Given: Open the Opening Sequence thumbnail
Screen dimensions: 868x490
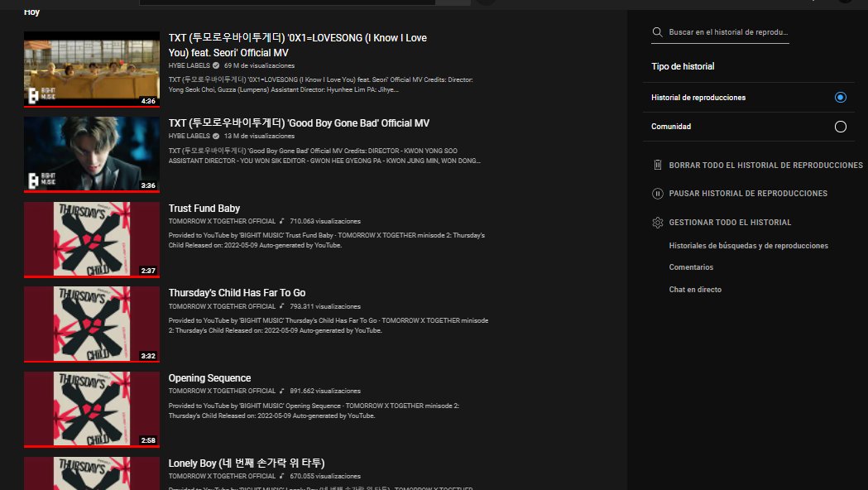Looking at the screenshot, I should (92, 410).
